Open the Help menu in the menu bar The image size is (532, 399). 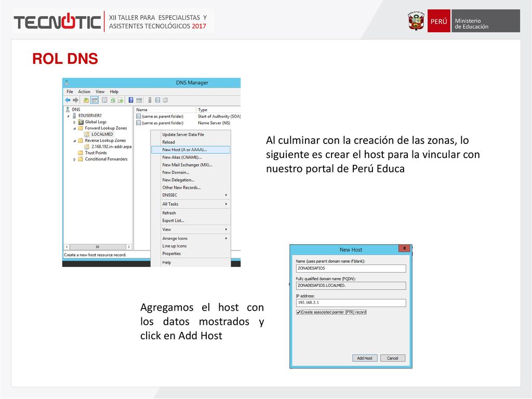click(x=114, y=91)
